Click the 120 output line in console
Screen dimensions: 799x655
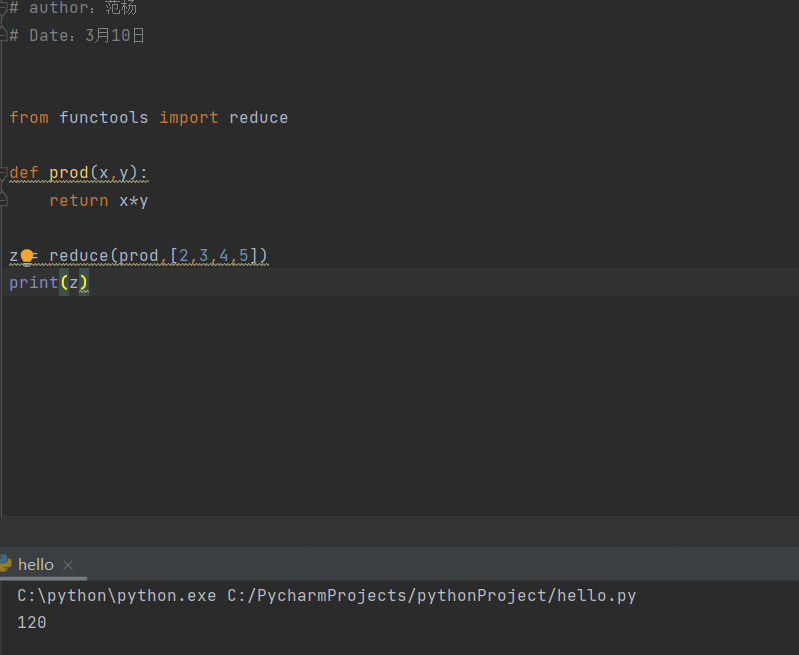pos(32,622)
